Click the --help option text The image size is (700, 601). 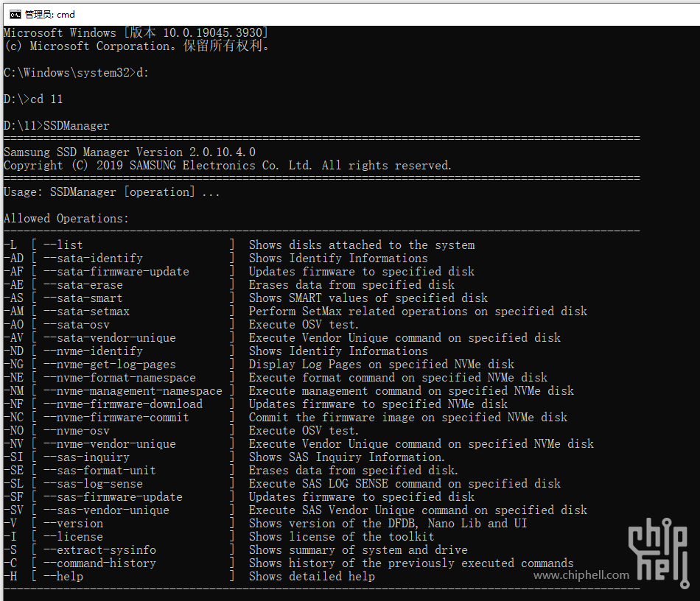(63, 577)
